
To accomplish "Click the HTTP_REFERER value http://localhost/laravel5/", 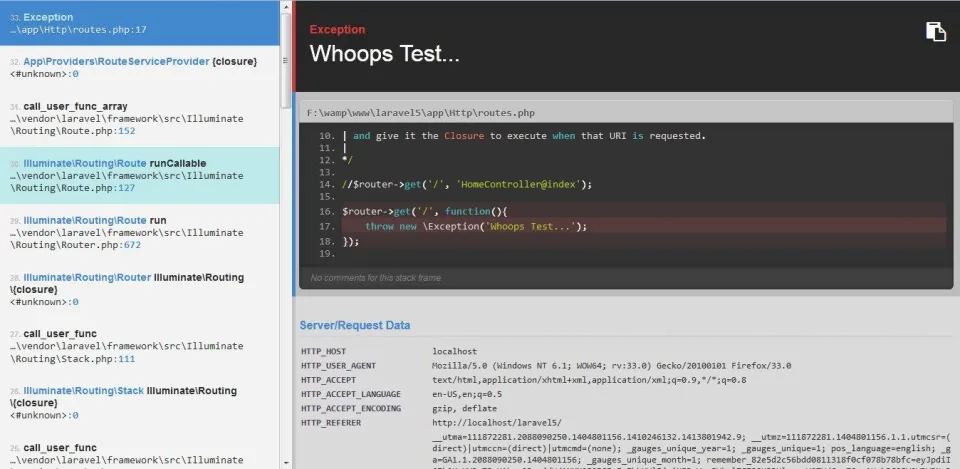I will tap(497, 423).
